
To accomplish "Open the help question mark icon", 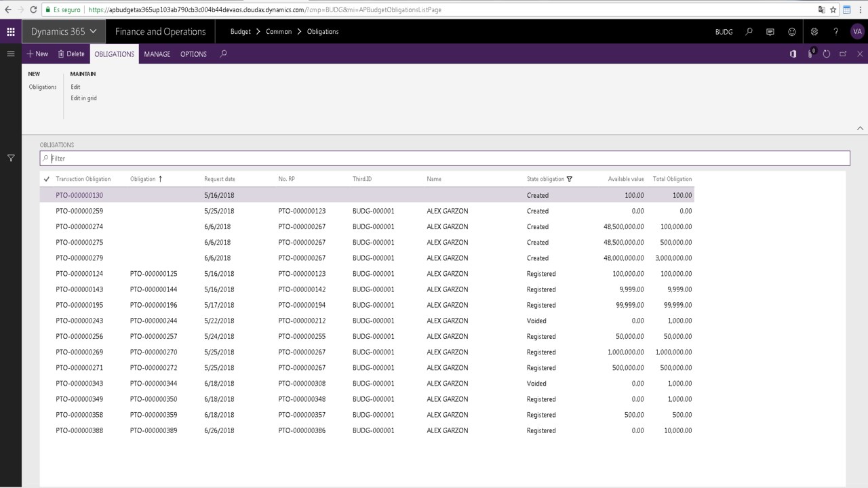I will (835, 32).
